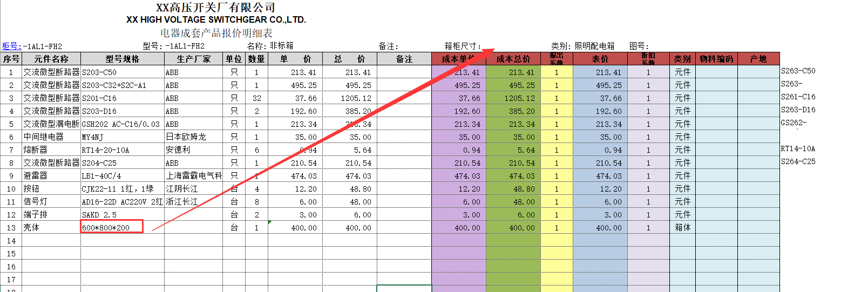This screenshot has width=868, height=292.
Task: Click the 箱柜尺寸 label cell
Action: tap(463, 46)
